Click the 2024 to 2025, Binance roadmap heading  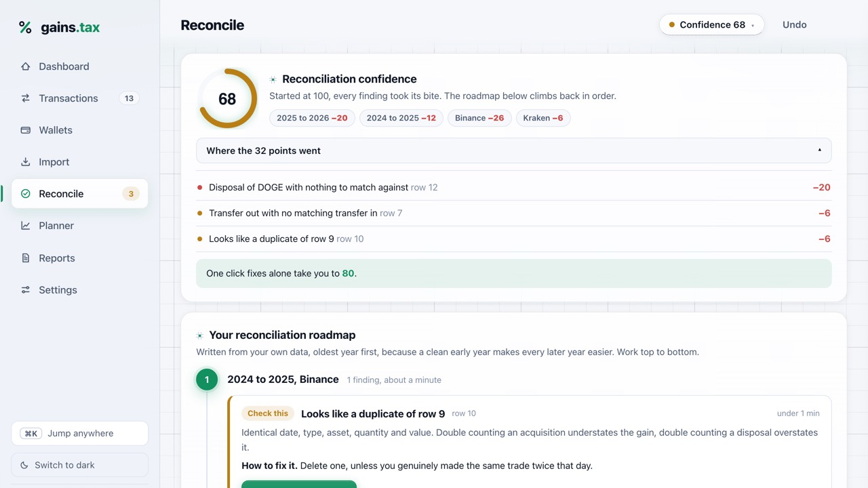click(283, 380)
